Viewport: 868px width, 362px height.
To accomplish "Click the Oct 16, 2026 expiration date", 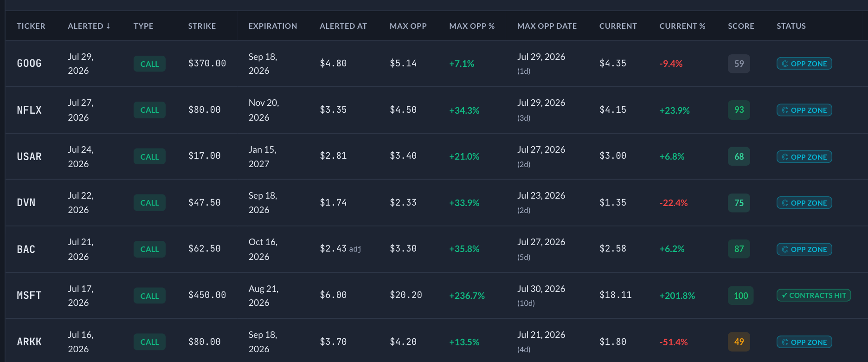I will (263, 249).
